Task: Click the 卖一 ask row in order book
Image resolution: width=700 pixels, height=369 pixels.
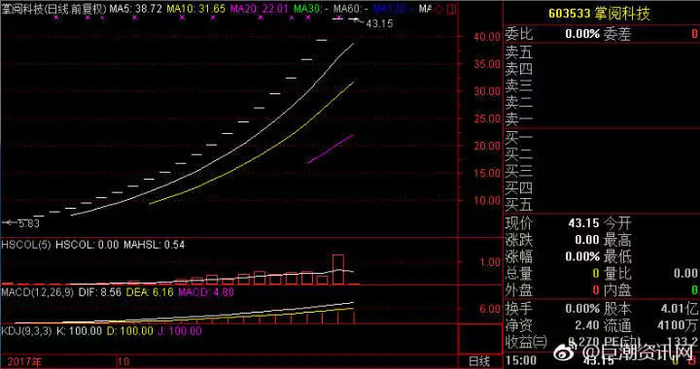Action: click(601, 119)
